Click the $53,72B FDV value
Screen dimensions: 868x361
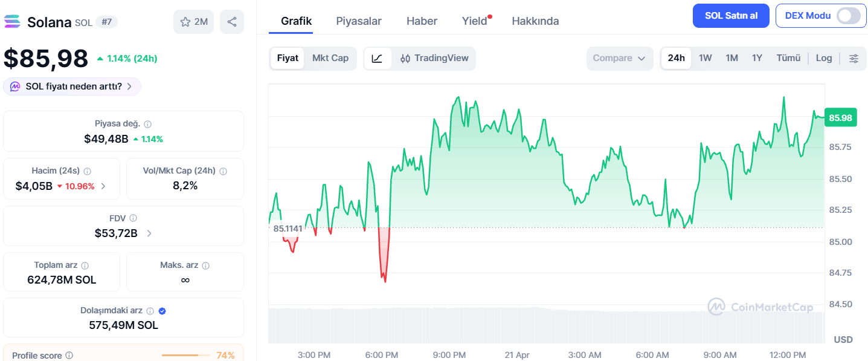pyautogui.click(x=116, y=233)
